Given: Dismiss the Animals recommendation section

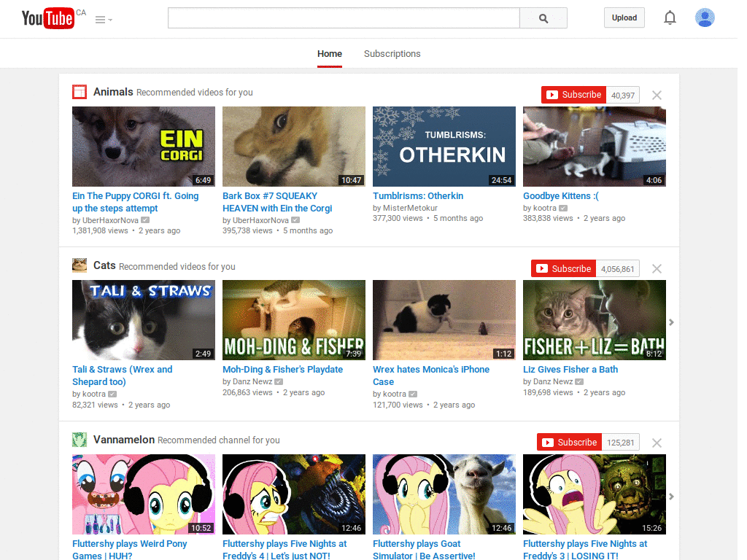Looking at the screenshot, I should tap(657, 95).
